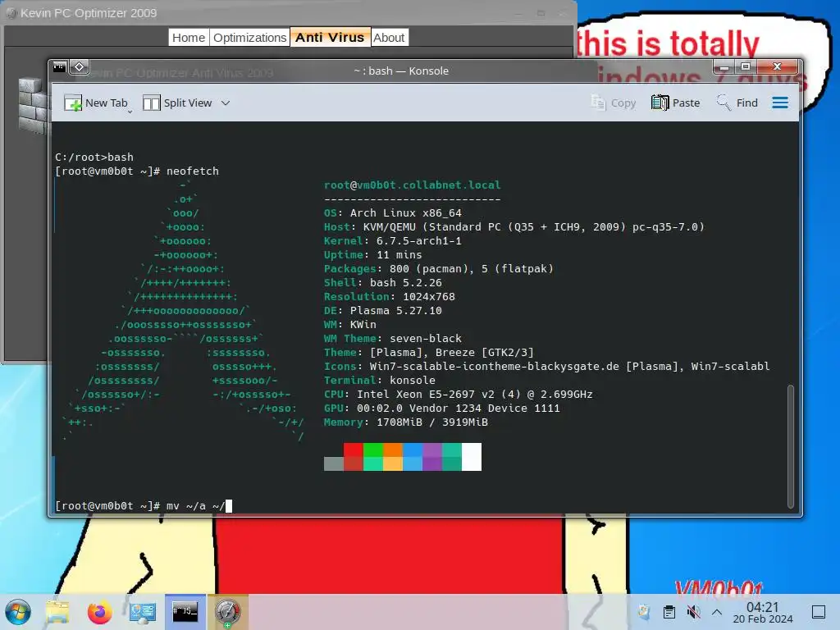The height and width of the screenshot is (630, 840).
Task: Select the Anti Virus tab in Kevin PC Optimizer
Action: click(330, 38)
